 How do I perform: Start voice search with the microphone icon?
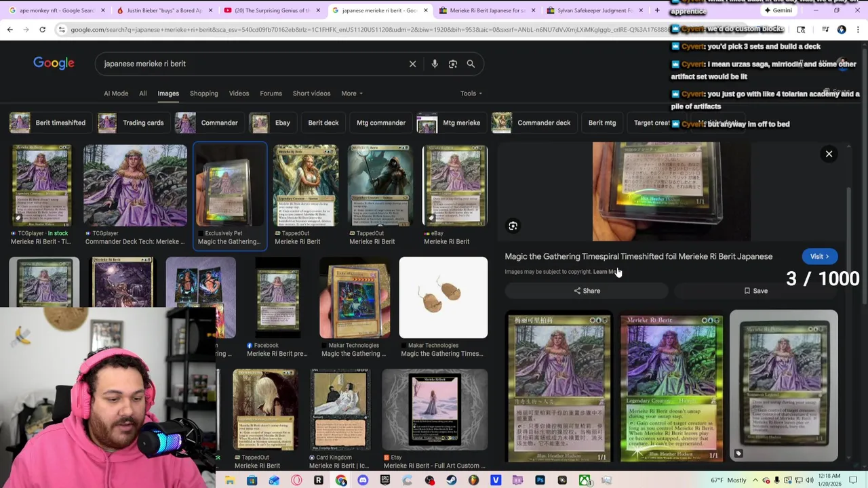[435, 64]
